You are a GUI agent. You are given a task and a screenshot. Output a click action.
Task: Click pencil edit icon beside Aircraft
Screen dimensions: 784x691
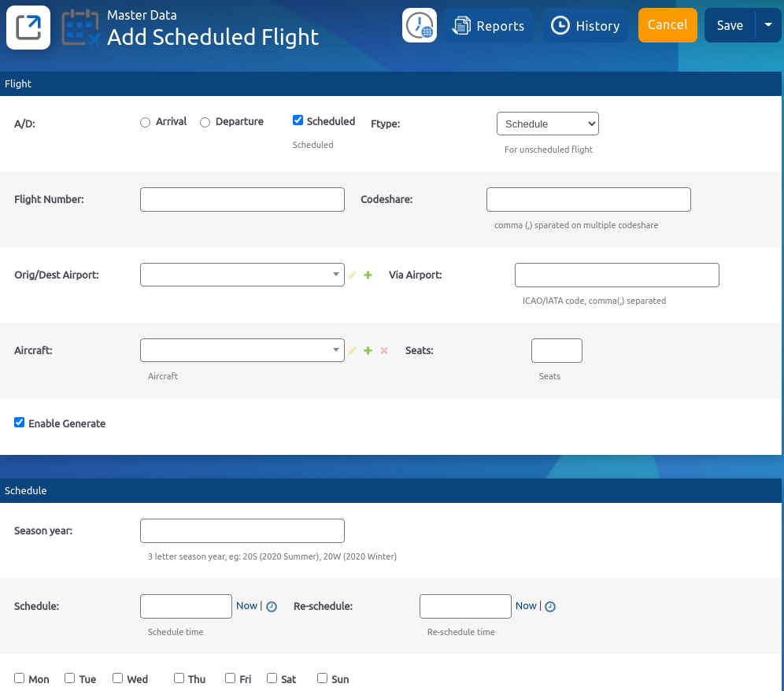click(353, 350)
